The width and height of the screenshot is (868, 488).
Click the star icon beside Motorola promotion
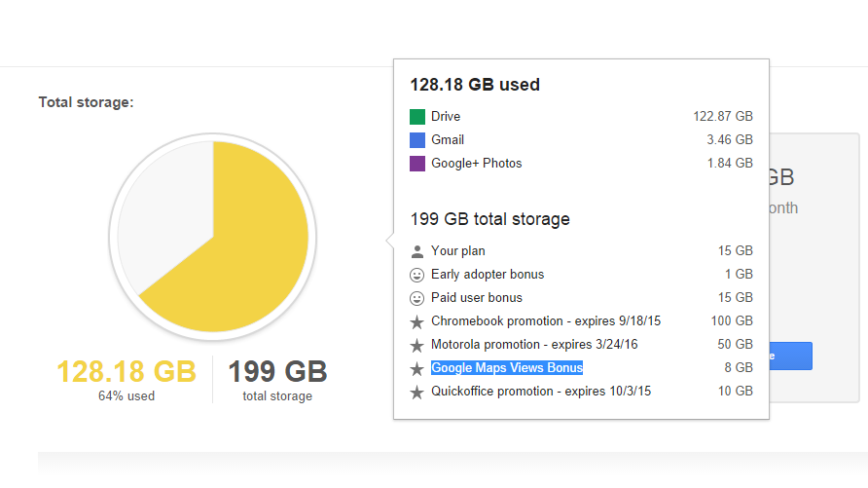[x=417, y=345]
